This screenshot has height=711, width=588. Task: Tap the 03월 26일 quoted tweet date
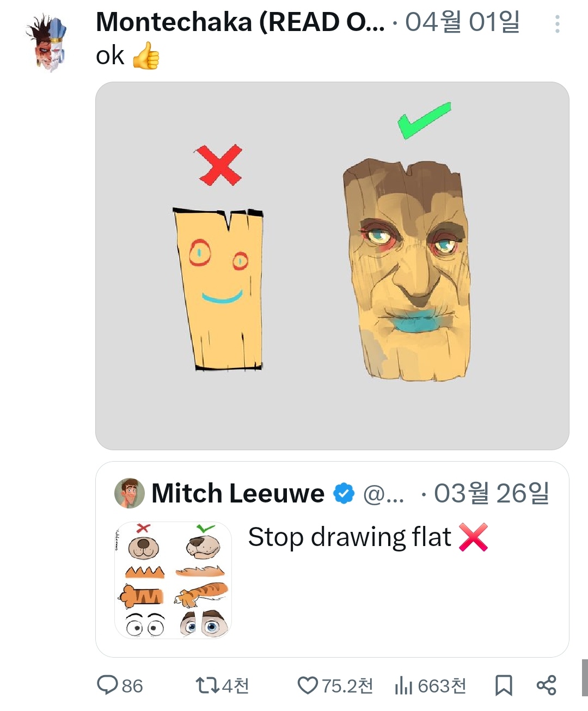pyautogui.click(x=491, y=493)
